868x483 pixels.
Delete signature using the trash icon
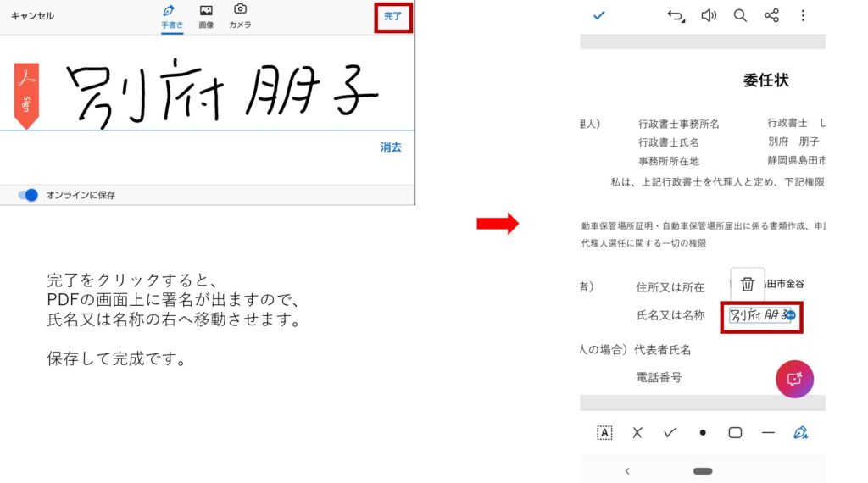747,285
